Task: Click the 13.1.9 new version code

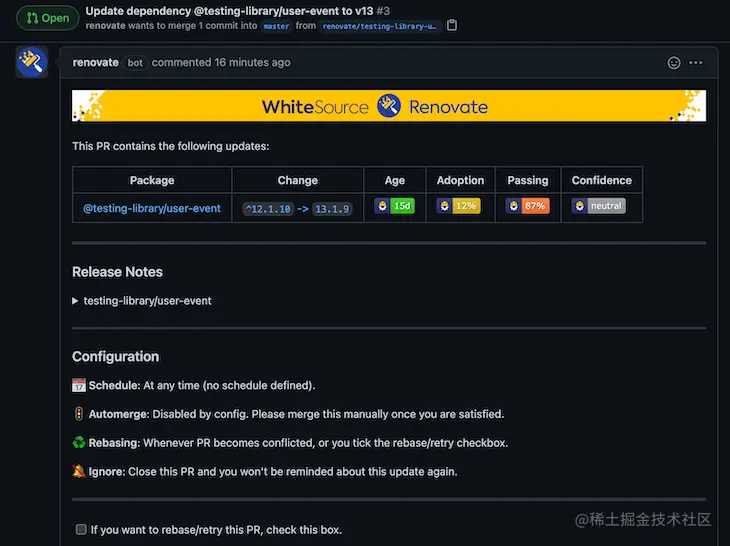Action: 332,209
